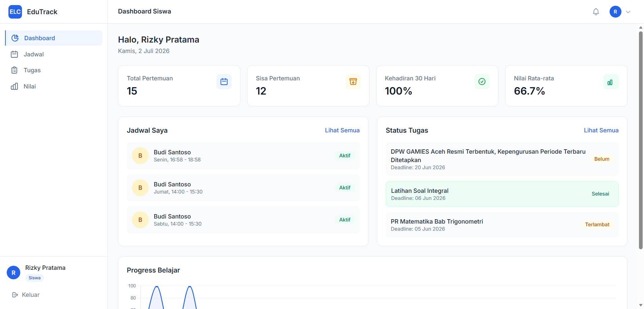Screen dimensions: 644x309
Task: Navigate to the Nilai page
Action: point(54,86)
